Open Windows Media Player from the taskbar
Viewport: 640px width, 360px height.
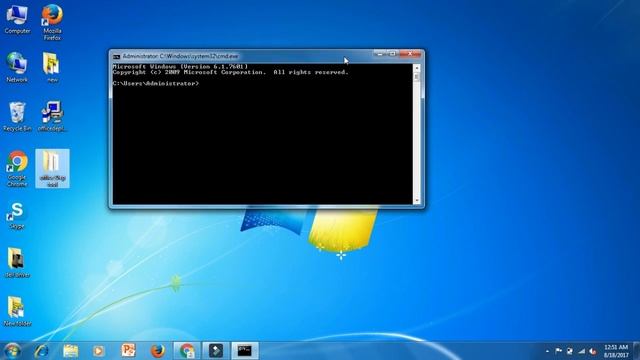[99, 351]
